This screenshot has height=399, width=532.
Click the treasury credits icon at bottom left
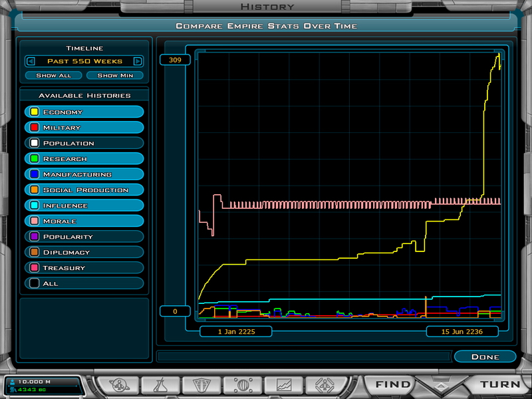coord(11,389)
